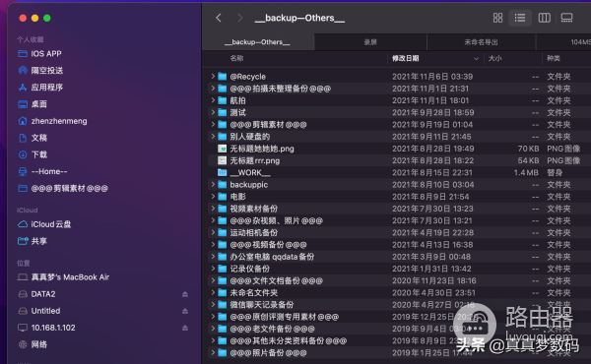Select folder @@@剪辑素材@@@ in file list

[x=268, y=125]
